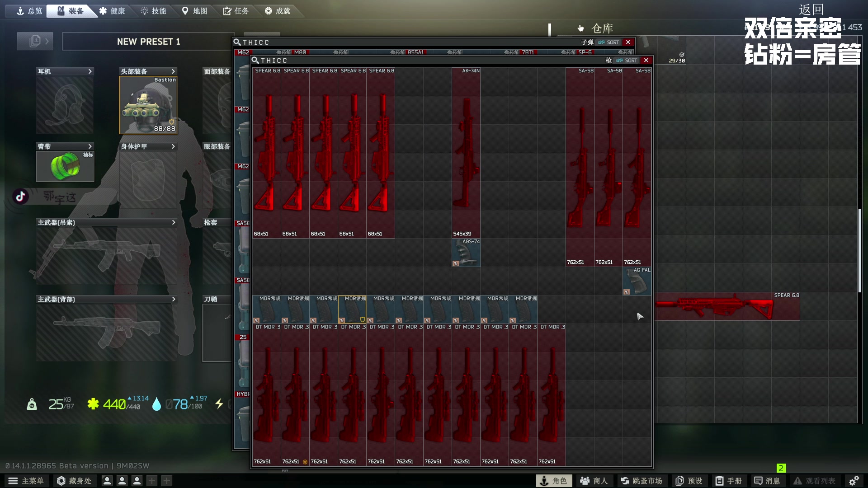Select the 7BT1 ammo box
This screenshot has width=868, height=488.
[x=528, y=52]
